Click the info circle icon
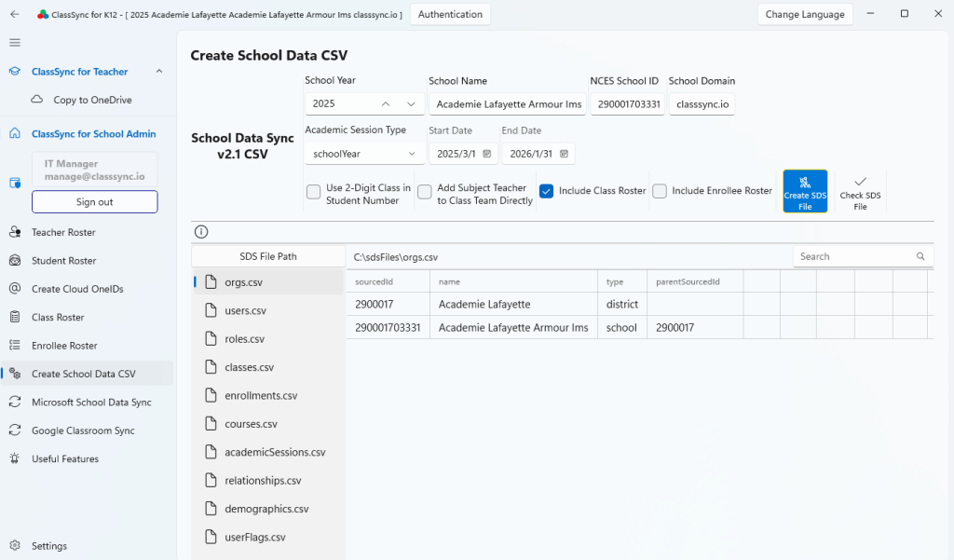 tap(201, 232)
